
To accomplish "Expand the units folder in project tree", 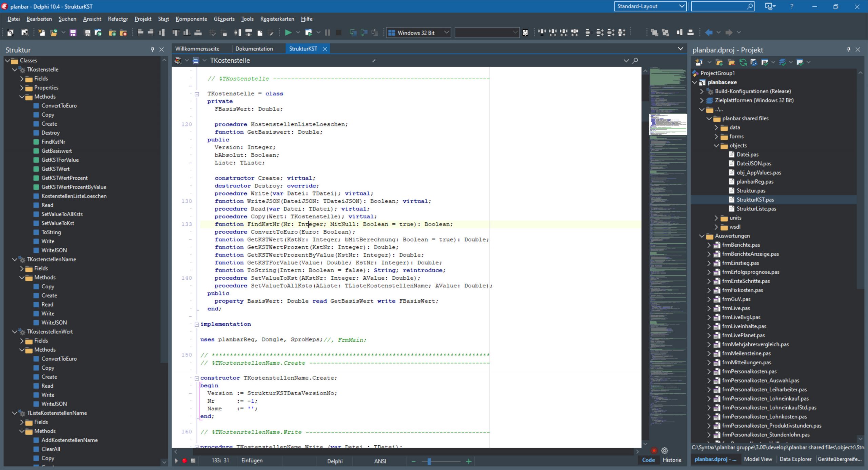I will point(716,218).
